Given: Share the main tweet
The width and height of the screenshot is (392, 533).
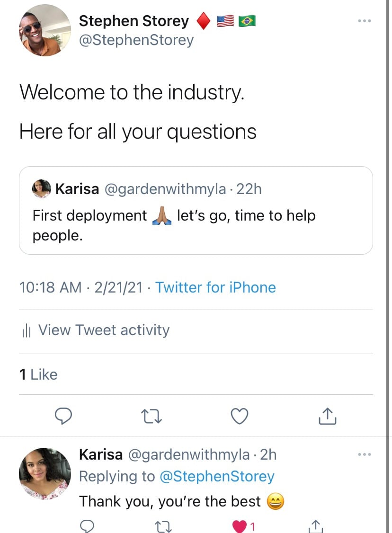Looking at the screenshot, I should click(x=328, y=416).
